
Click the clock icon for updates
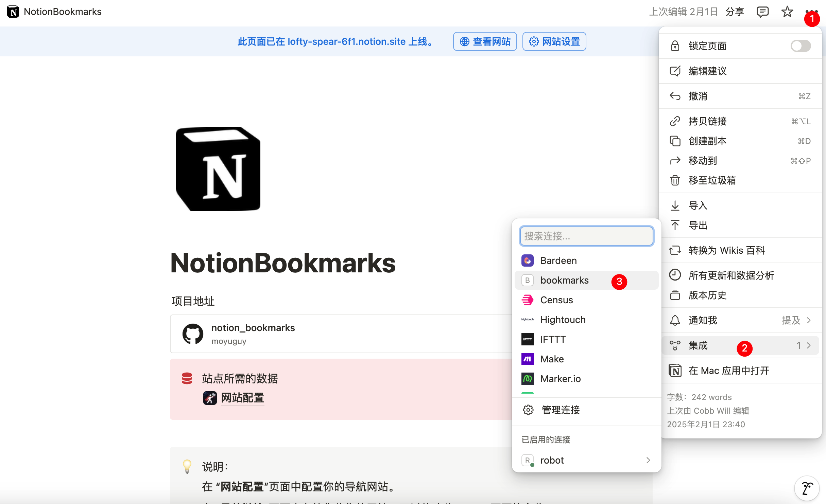click(675, 275)
